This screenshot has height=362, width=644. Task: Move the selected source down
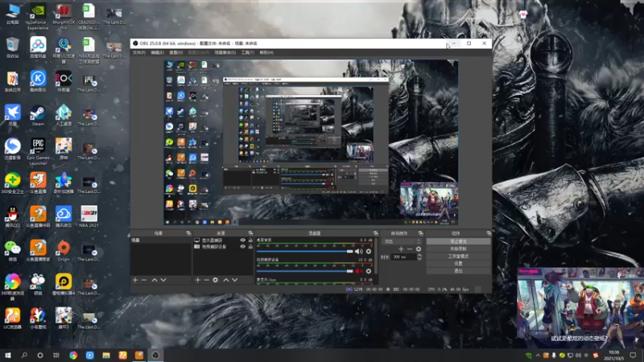(235, 280)
